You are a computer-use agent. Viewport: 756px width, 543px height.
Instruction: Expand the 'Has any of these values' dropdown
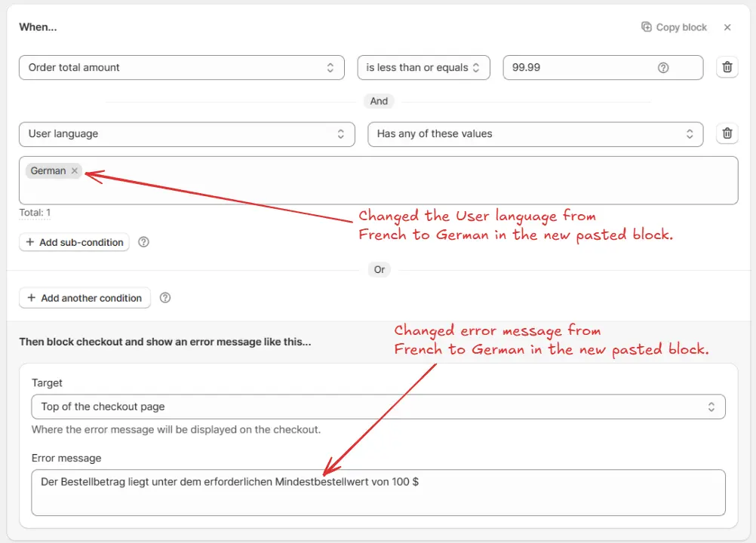click(x=535, y=133)
